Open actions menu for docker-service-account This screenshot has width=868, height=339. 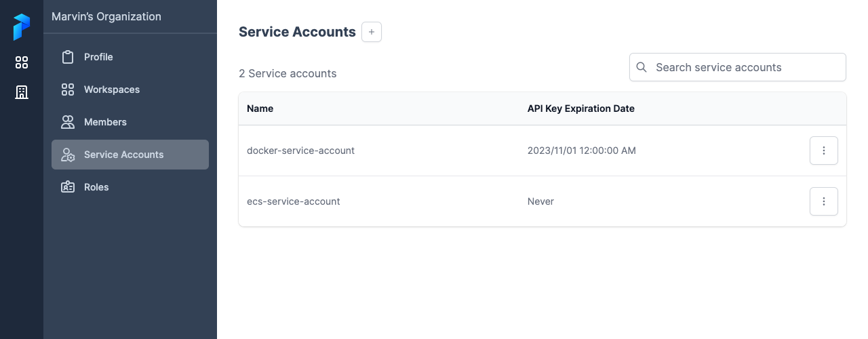(x=824, y=151)
